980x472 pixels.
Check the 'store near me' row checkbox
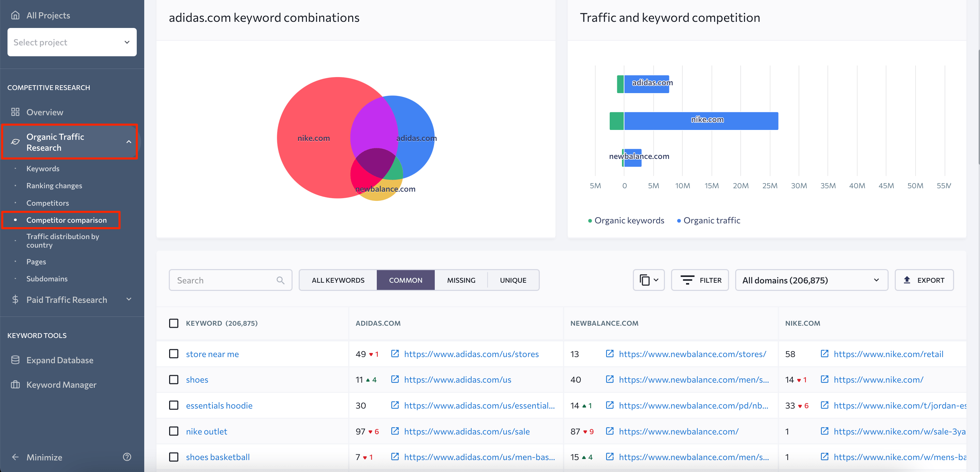pyautogui.click(x=174, y=354)
